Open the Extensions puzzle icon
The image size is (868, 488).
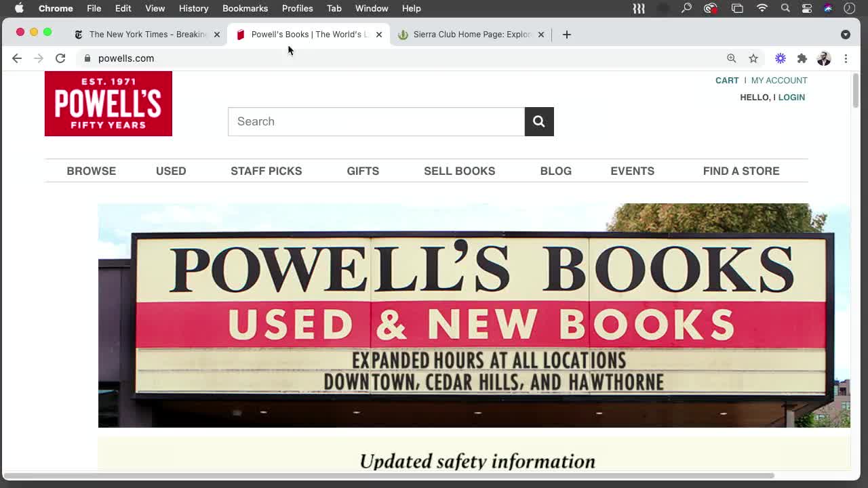tap(802, 58)
